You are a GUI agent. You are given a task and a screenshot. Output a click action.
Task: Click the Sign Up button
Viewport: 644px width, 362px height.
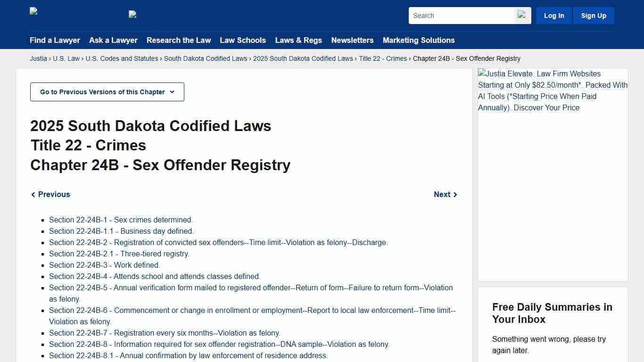tap(593, 15)
